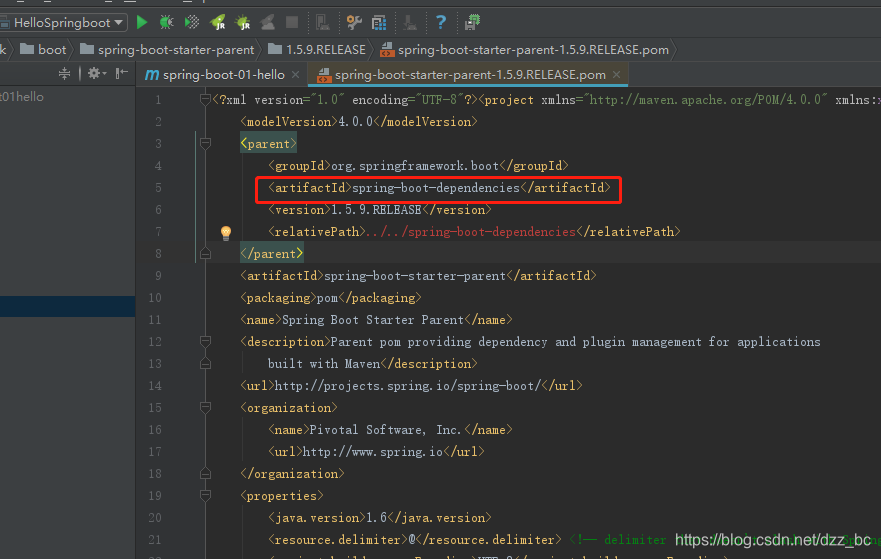This screenshot has height=559, width=881.
Task: Click the projects.spring.io URL on line 14
Action: point(408,386)
